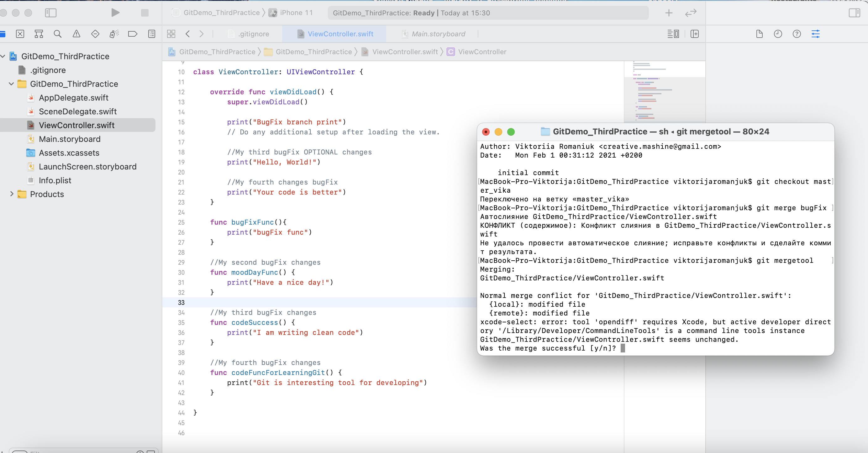Toggle the navigator sidebar panel
This screenshot has height=453, width=868.
tap(50, 13)
